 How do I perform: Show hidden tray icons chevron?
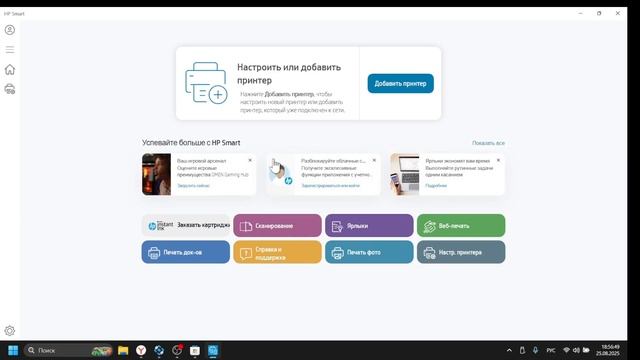pos(509,350)
